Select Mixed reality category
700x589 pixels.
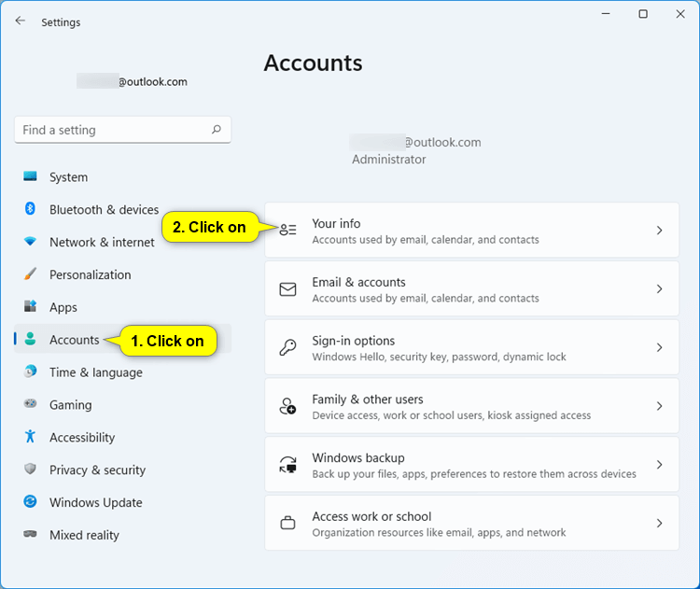[x=123, y=536]
